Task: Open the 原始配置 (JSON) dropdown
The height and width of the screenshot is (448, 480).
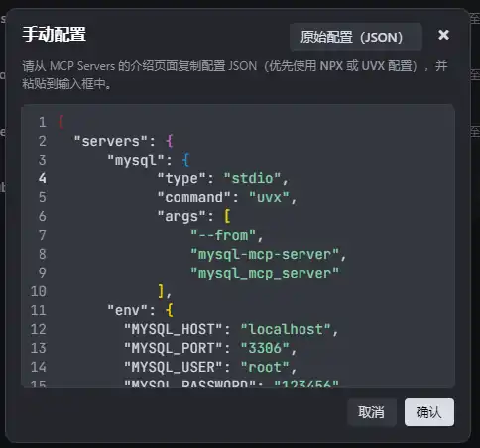Action: [356, 37]
